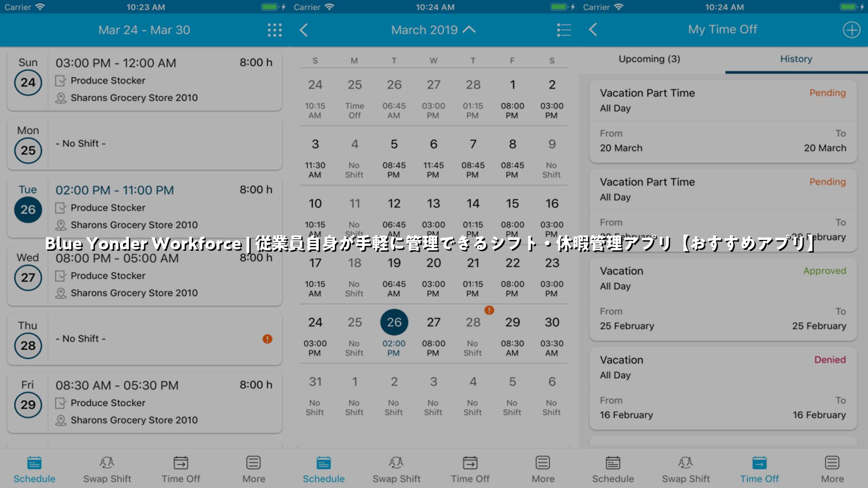Open the month grid view icon in left screen
Screen dimensions: 868x488
[x=274, y=30]
